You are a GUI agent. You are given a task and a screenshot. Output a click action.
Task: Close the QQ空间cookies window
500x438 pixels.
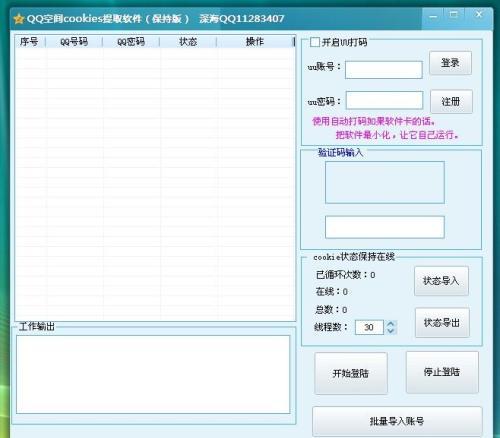479,15
